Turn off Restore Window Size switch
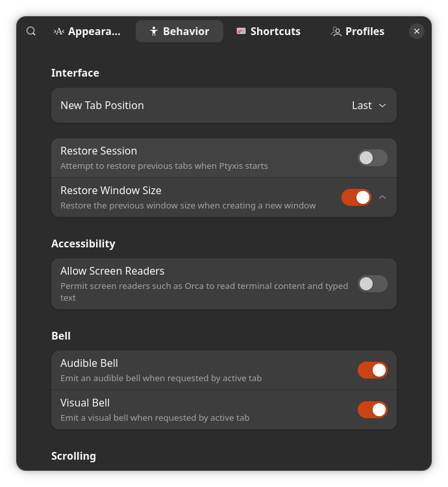Screen dimensions: 448x487 coord(356,197)
